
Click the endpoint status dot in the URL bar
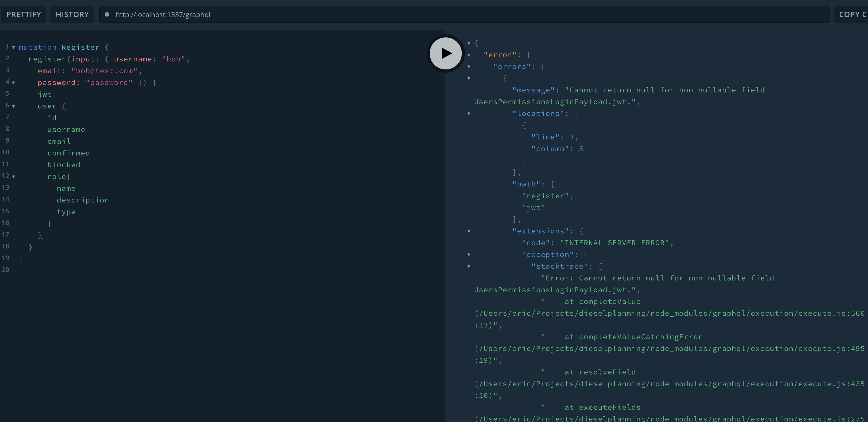pyautogui.click(x=107, y=14)
